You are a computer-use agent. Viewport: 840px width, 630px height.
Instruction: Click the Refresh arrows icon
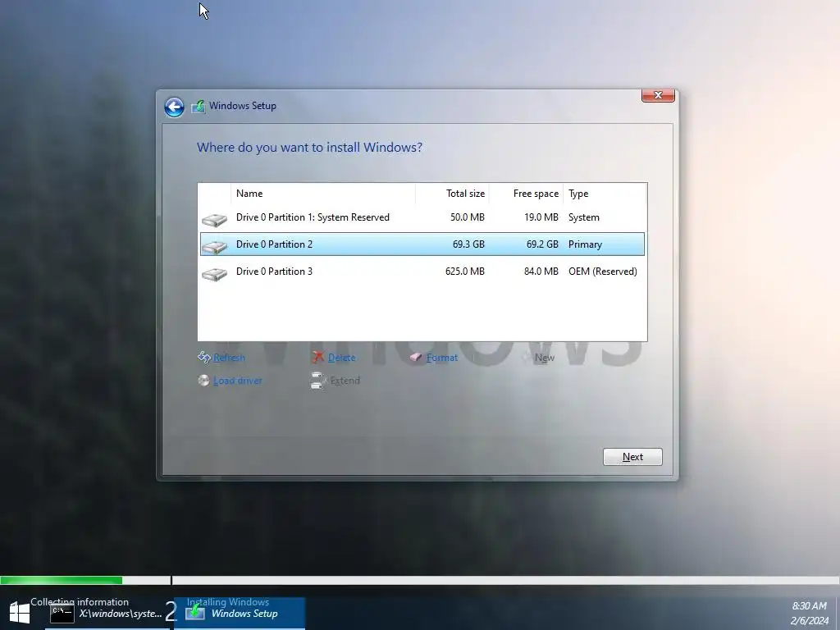click(x=204, y=357)
